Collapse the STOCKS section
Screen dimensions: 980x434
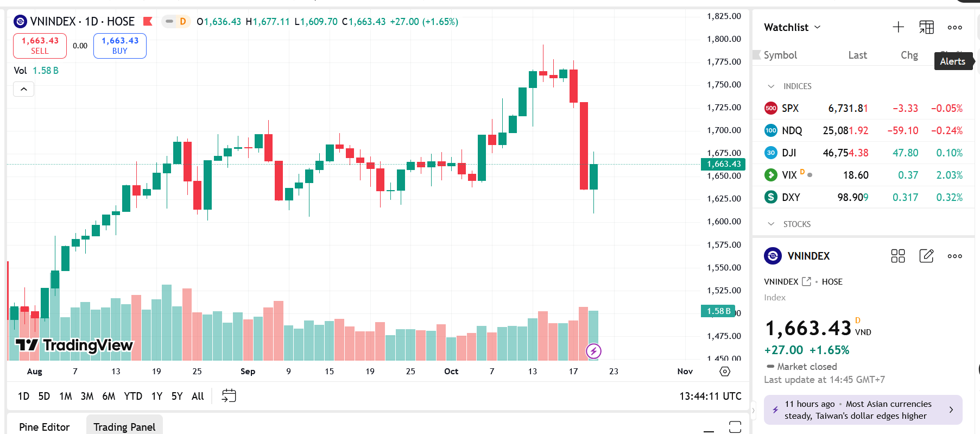click(771, 224)
